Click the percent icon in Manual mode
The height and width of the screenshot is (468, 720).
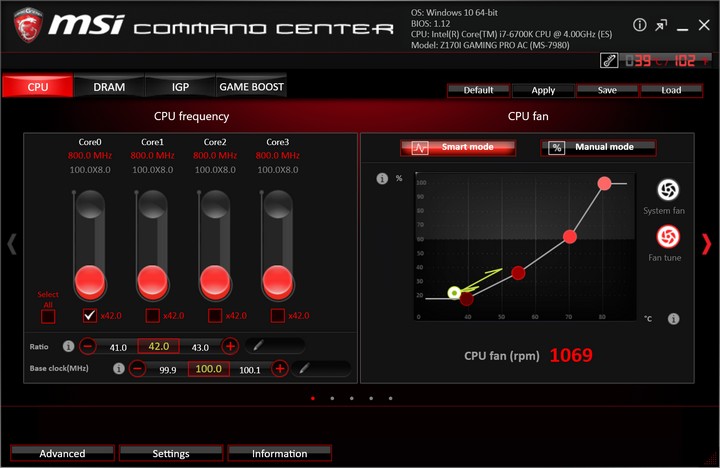[x=557, y=148]
